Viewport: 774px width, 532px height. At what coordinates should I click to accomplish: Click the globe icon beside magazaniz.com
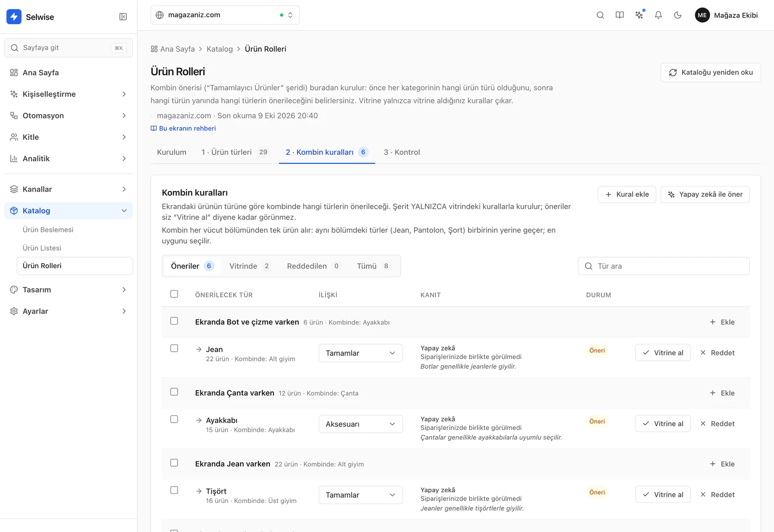(x=160, y=15)
